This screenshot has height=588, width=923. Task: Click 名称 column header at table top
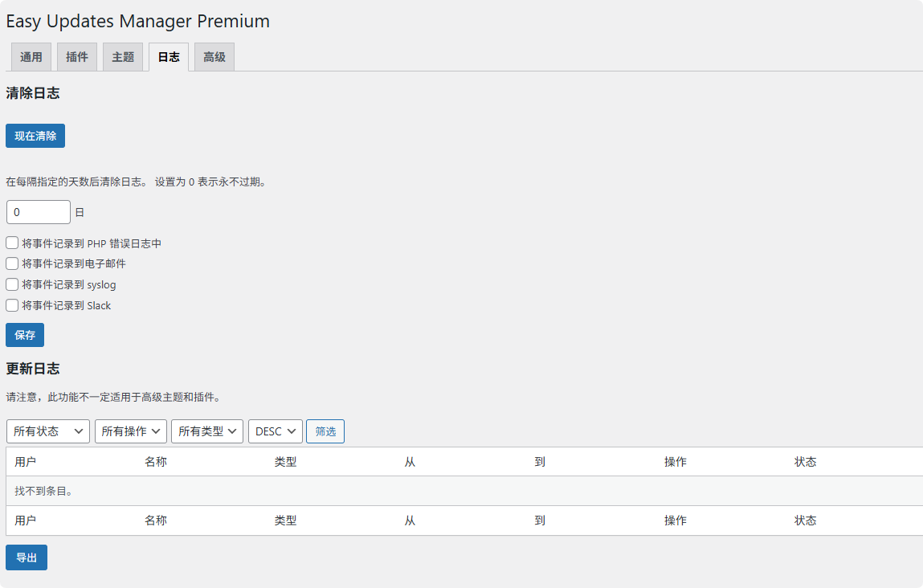tap(156, 462)
